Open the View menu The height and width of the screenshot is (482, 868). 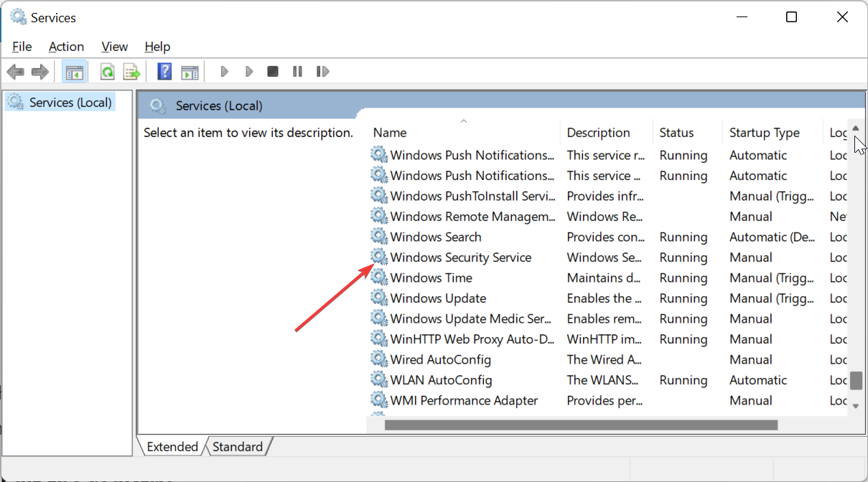(x=115, y=47)
